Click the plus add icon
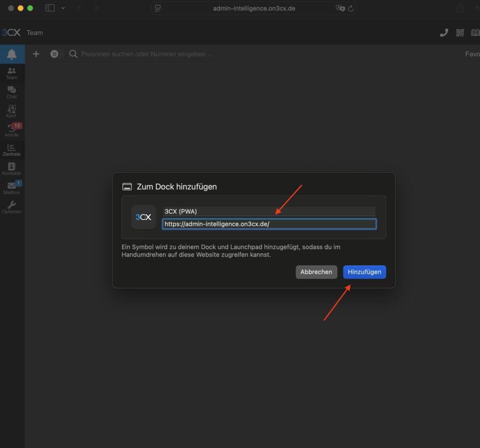The height and width of the screenshot is (448, 480). click(x=36, y=54)
